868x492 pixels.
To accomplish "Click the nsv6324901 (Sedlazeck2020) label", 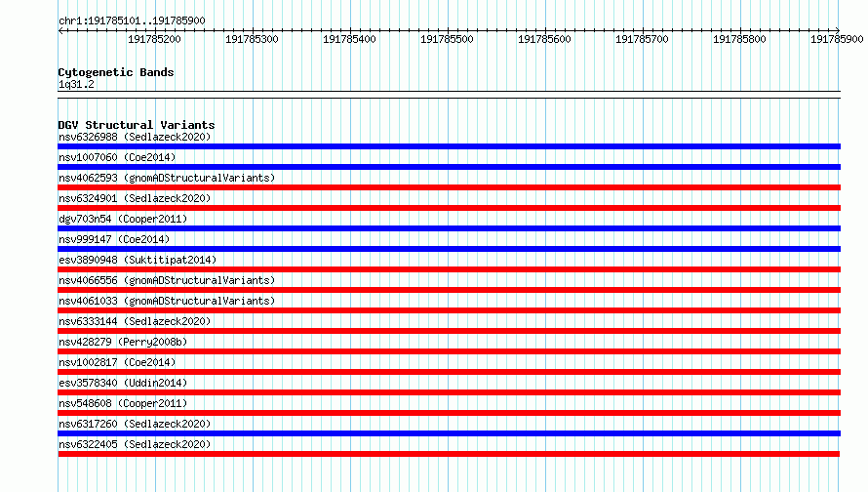I will tap(135, 198).
